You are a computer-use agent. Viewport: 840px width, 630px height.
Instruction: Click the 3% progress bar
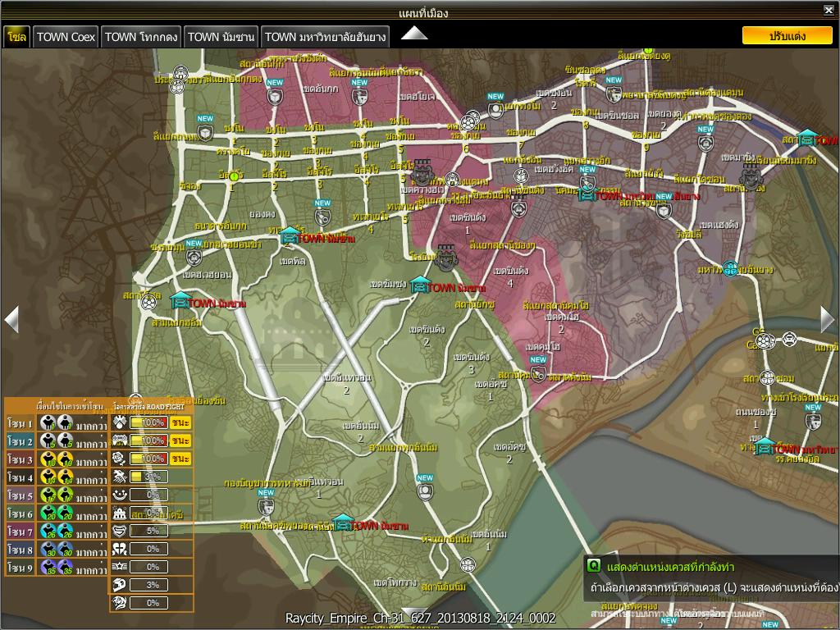pos(149,585)
